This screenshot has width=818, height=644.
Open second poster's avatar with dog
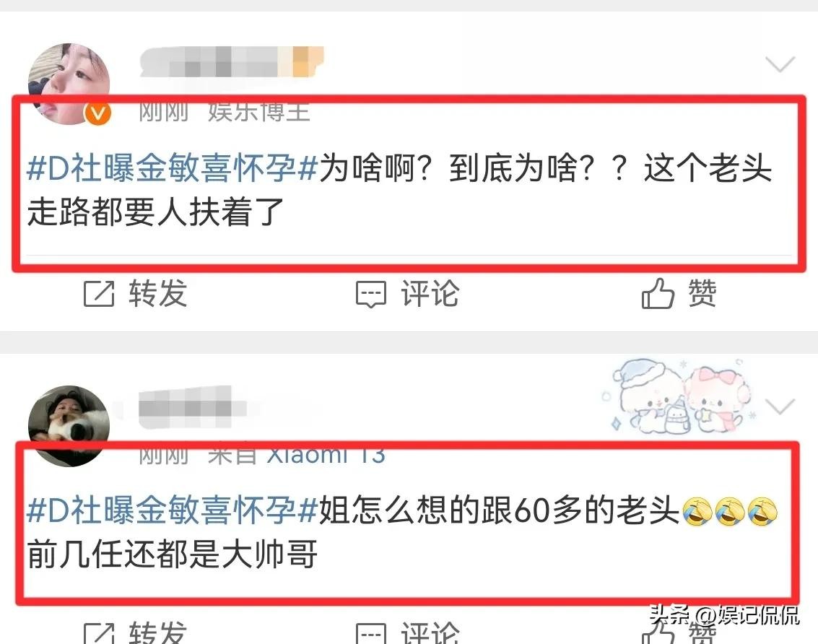click(x=69, y=426)
